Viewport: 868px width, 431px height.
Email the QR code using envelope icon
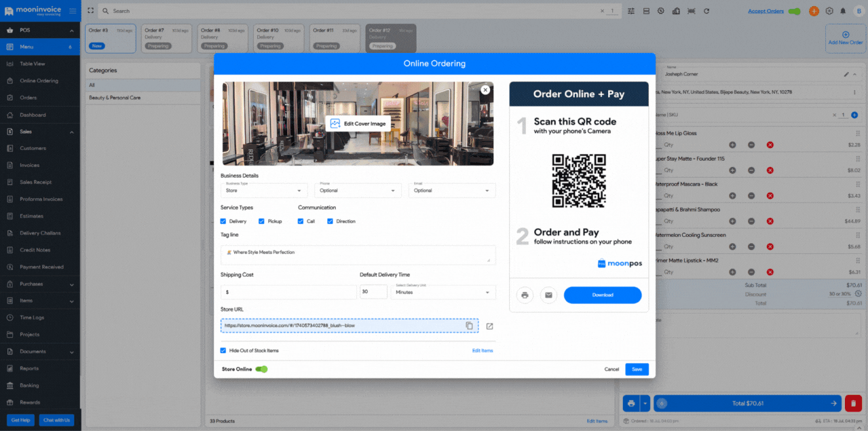tap(548, 295)
